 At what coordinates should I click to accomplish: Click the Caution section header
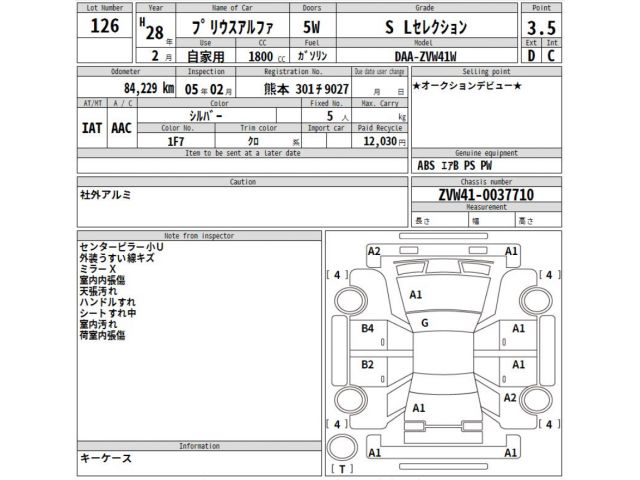pos(242,182)
